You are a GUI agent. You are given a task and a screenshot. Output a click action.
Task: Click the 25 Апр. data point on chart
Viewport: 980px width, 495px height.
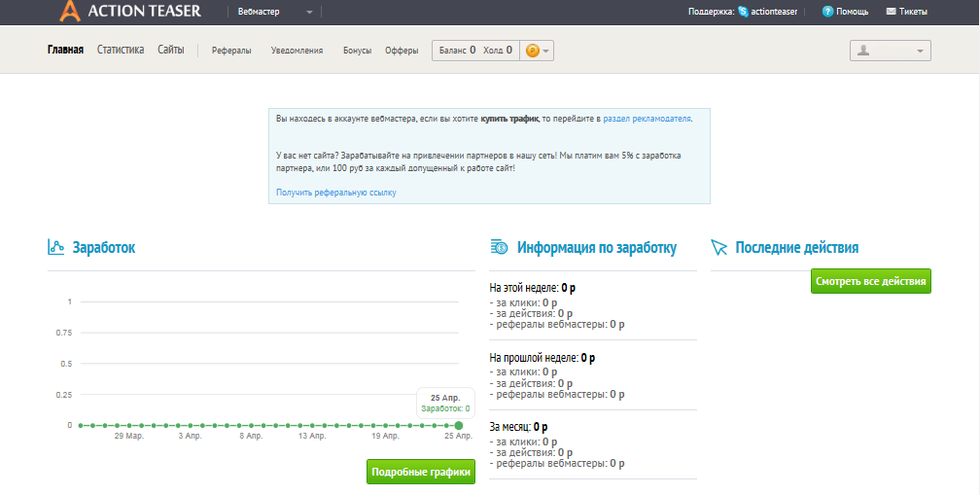pos(459,425)
